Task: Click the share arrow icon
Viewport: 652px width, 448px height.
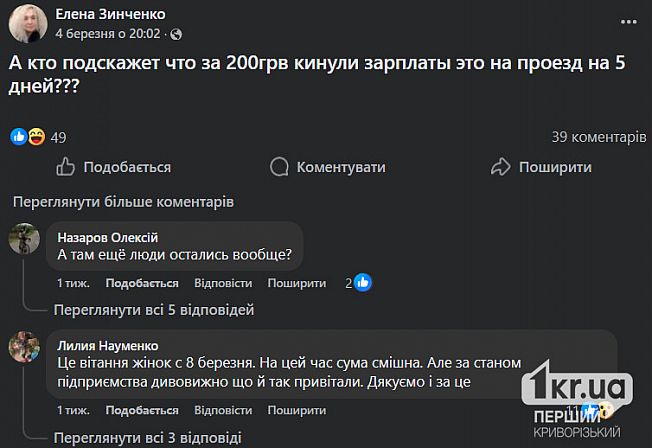Action: click(501, 167)
